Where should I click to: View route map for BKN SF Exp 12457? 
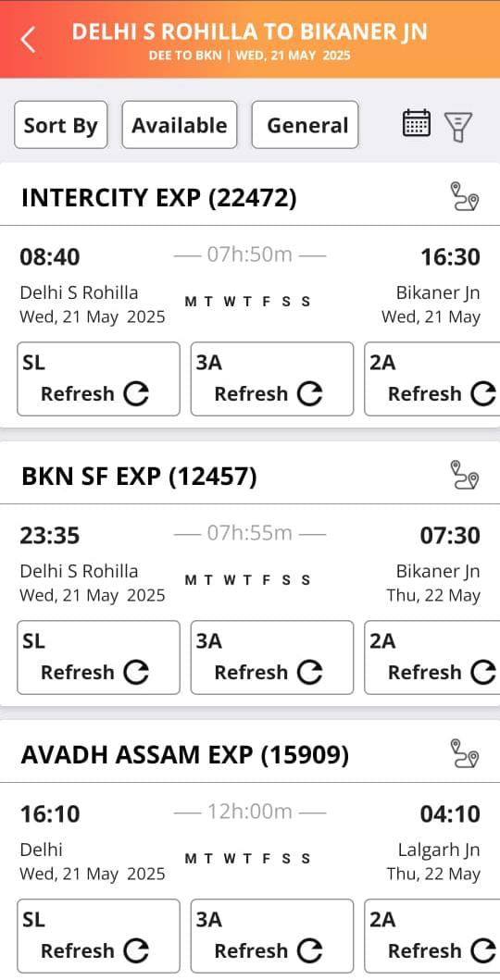(465, 475)
